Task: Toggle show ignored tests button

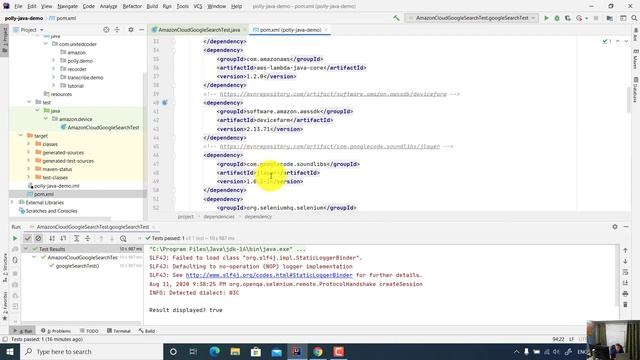Action: (38, 238)
